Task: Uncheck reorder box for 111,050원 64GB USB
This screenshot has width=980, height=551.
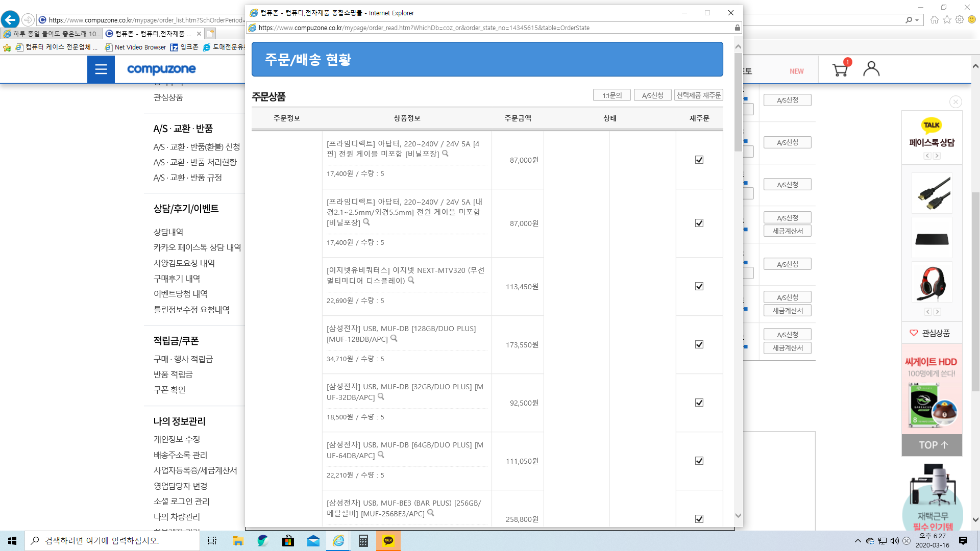Action: (699, 461)
